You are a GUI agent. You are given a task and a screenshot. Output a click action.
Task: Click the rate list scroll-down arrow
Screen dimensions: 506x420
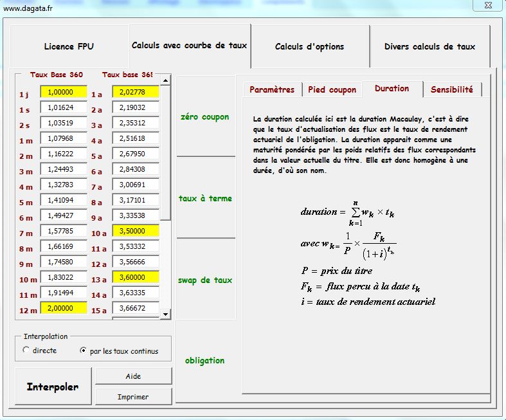point(165,314)
